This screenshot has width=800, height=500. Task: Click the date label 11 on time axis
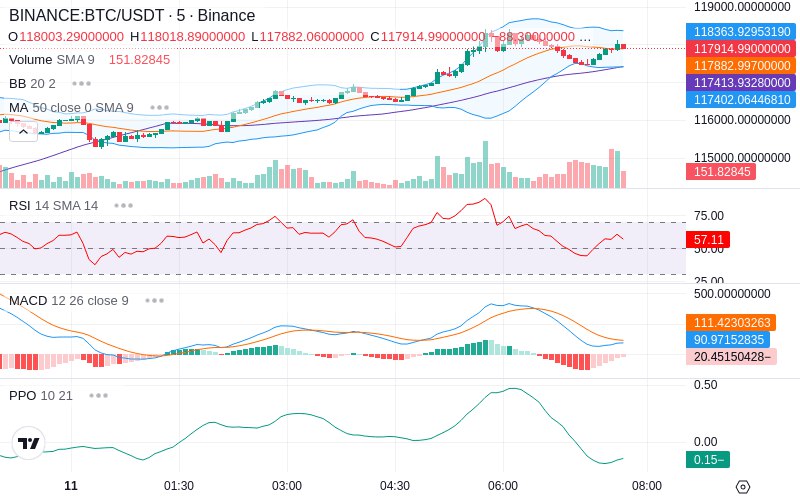(x=71, y=486)
